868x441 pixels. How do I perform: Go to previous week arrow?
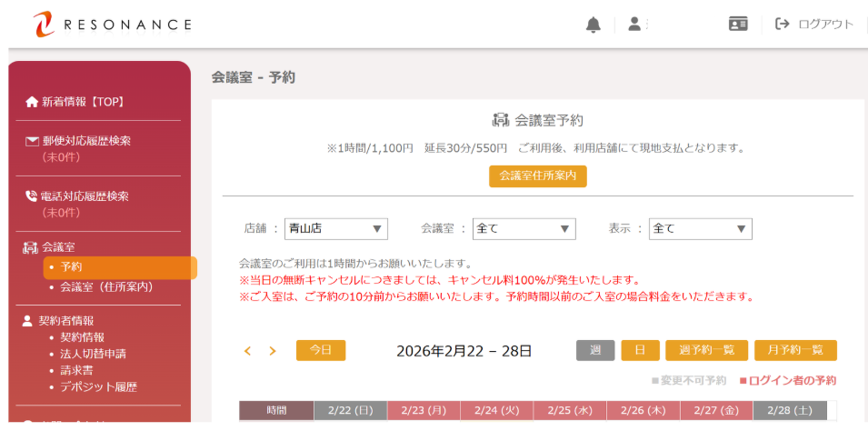247,351
